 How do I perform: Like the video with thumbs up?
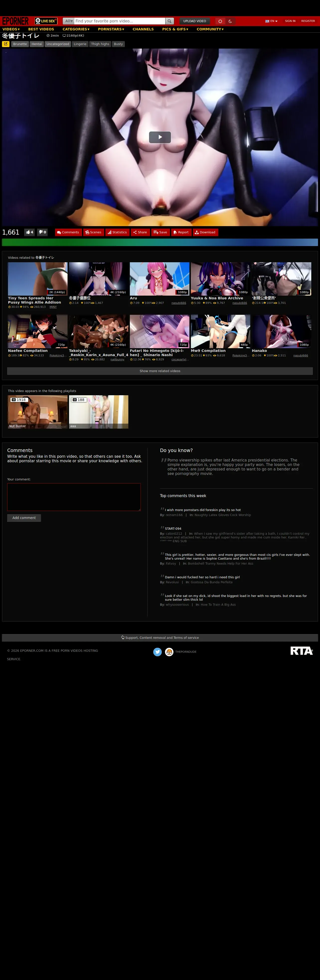[x=30, y=232]
